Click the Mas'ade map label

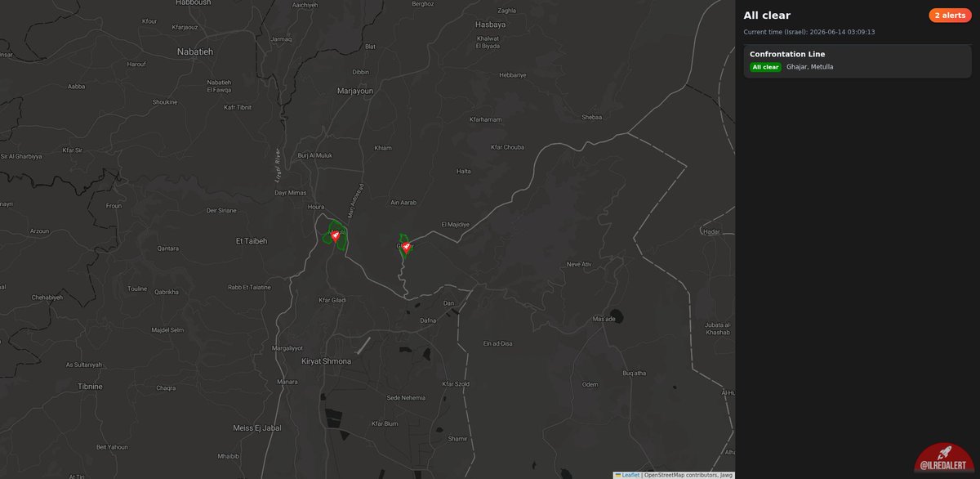point(604,319)
